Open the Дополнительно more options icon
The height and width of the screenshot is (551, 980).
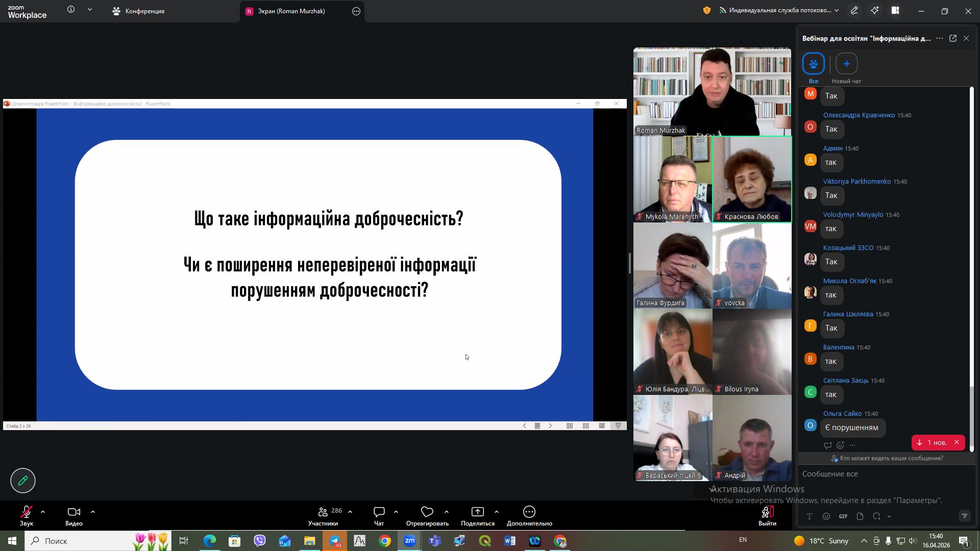point(529,512)
